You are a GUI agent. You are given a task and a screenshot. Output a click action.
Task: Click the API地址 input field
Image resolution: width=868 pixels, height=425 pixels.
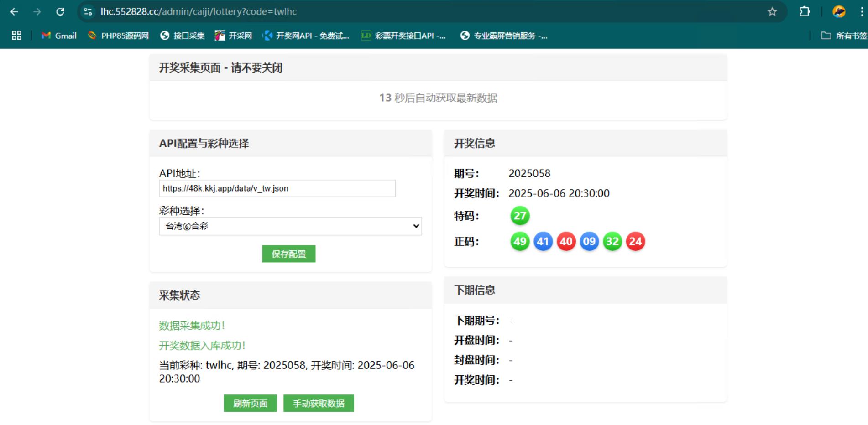[x=277, y=188]
